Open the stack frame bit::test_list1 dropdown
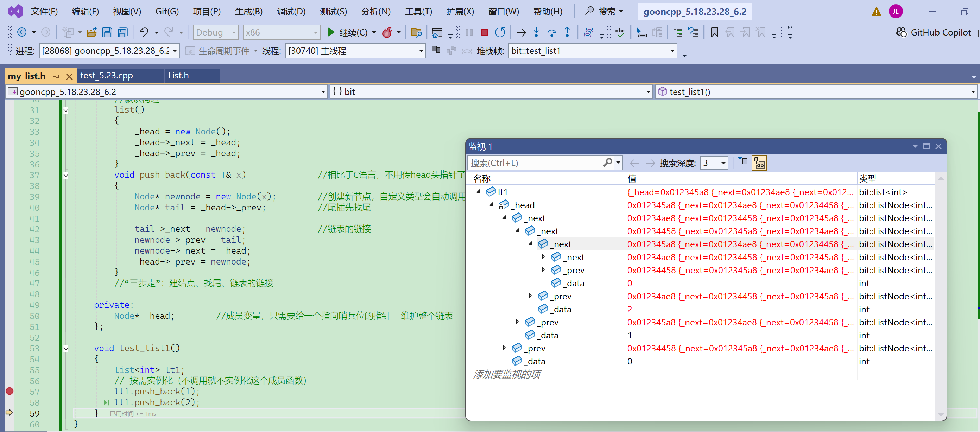The width and height of the screenshot is (980, 432). pos(672,51)
